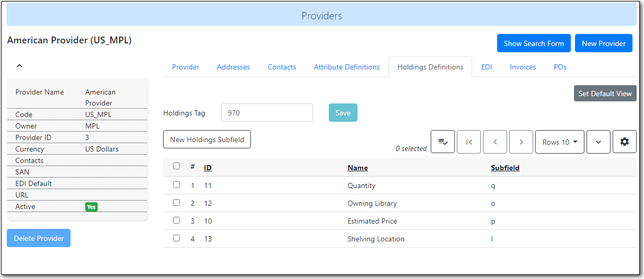
Task: Switch to the Provider tab
Action: 186,67
